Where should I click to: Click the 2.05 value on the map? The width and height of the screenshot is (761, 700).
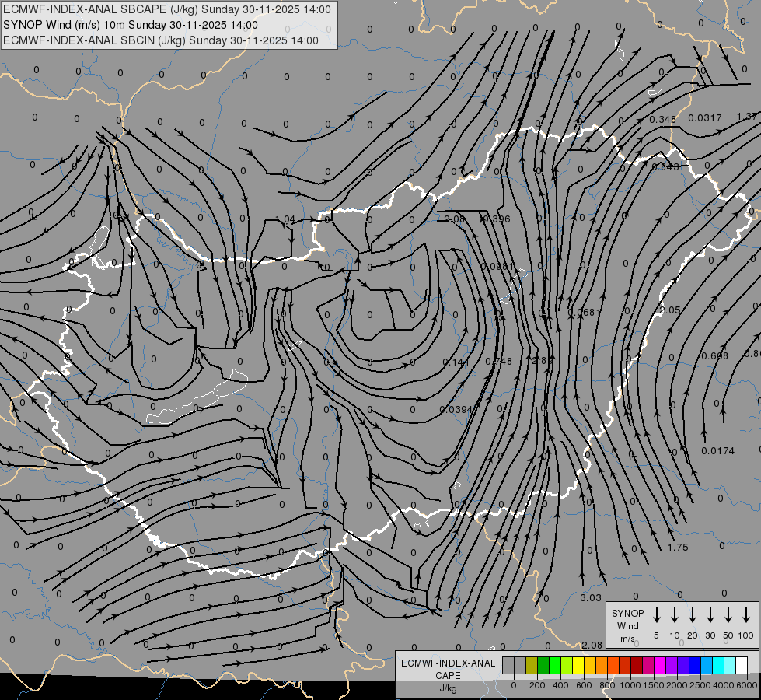670,310
